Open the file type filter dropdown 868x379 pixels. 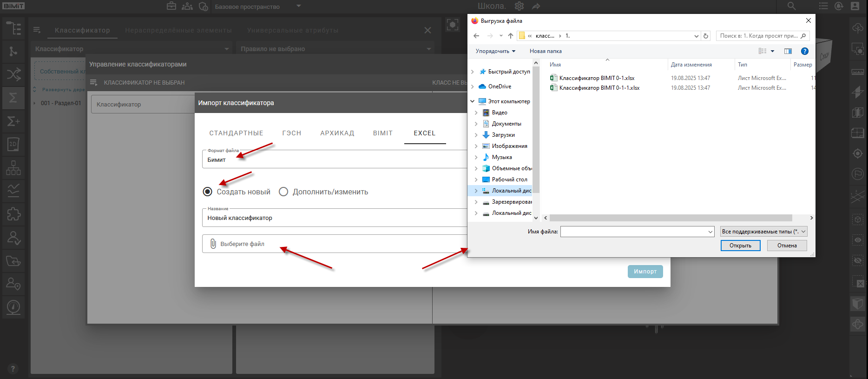click(763, 232)
